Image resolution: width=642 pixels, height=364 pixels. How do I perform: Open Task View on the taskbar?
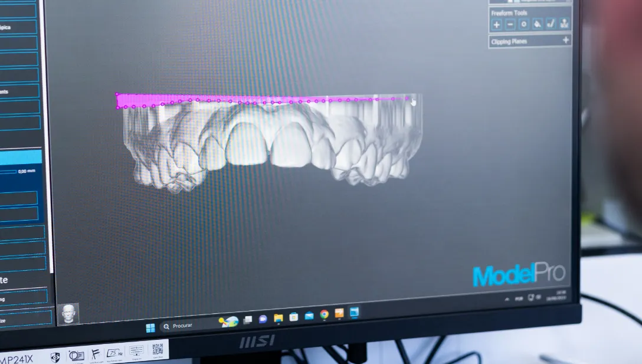click(x=248, y=320)
